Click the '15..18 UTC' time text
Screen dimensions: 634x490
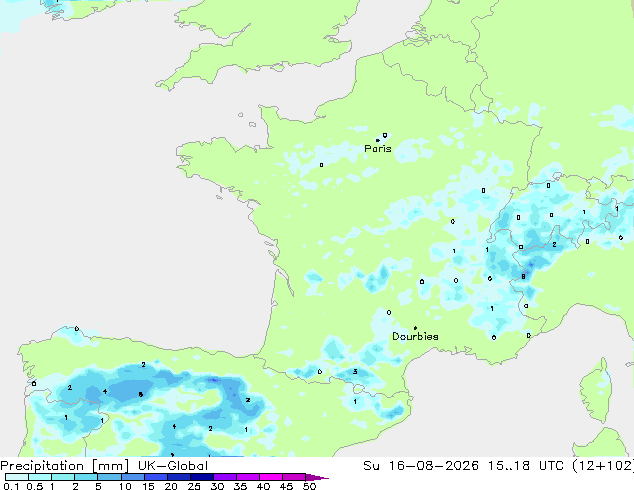pos(526,466)
